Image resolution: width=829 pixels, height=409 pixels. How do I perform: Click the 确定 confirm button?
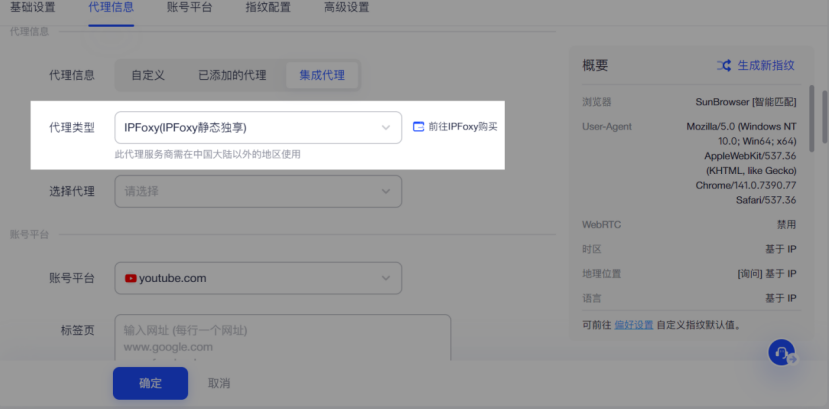click(x=150, y=383)
